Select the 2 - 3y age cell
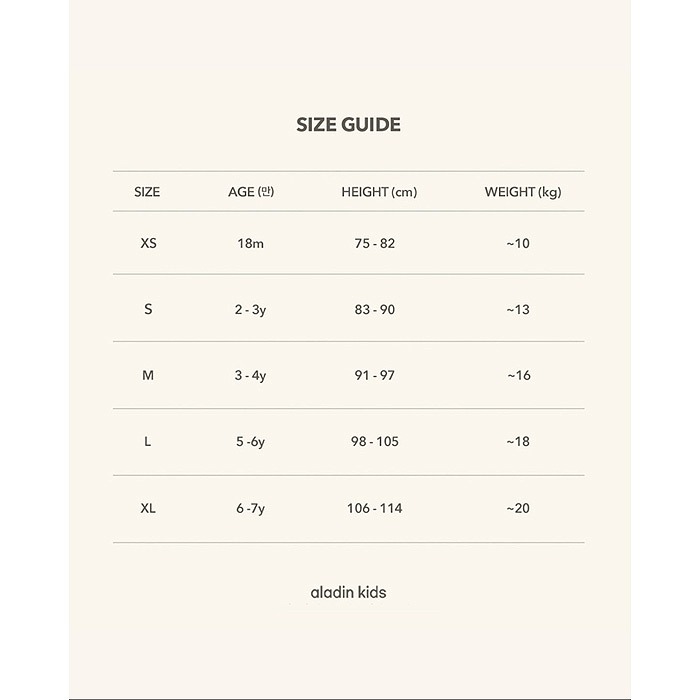The height and width of the screenshot is (700, 700). click(x=250, y=310)
